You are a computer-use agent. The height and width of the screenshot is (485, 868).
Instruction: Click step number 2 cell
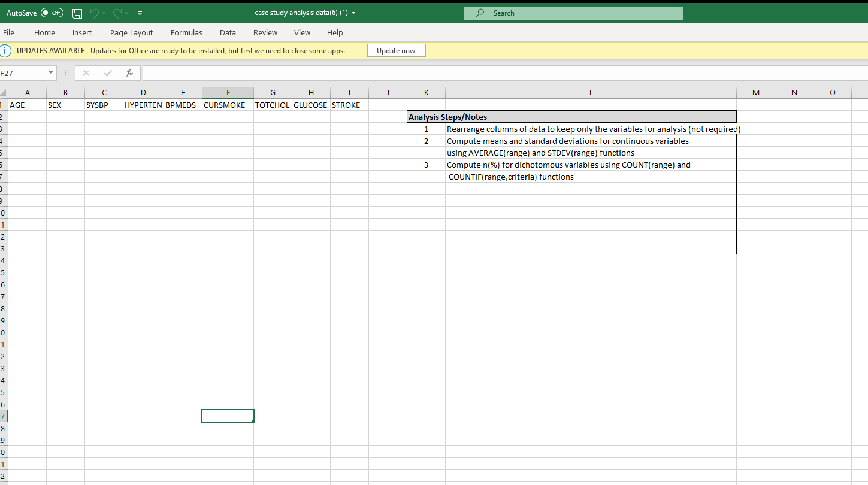[x=426, y=141]
